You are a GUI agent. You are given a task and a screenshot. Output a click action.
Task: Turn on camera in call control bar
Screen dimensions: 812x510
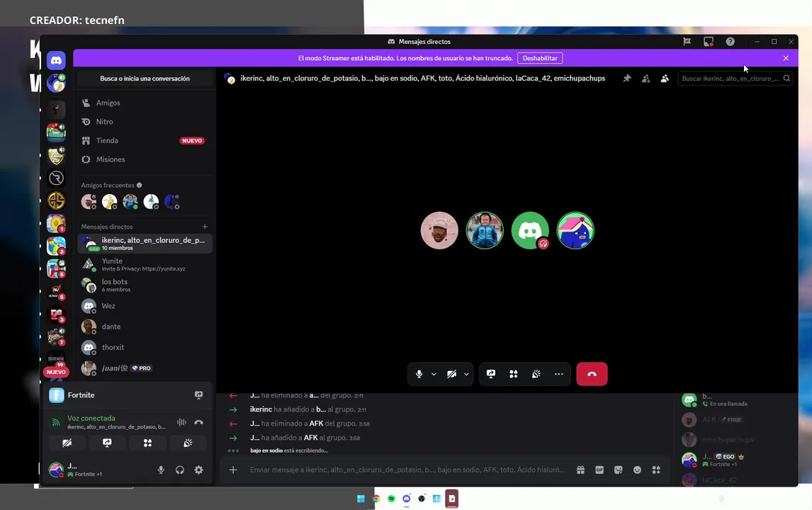[x=451, y=374]
